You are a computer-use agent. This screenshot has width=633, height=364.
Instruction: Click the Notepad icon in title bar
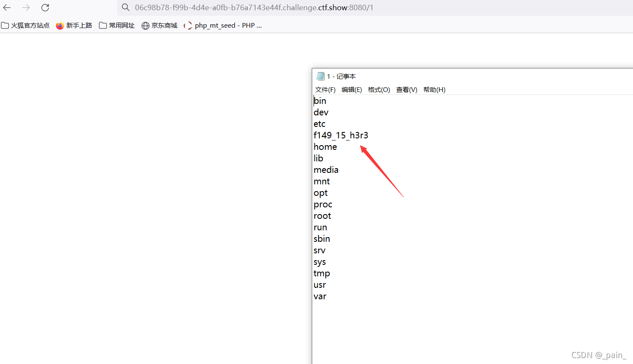tap(320, 76)
